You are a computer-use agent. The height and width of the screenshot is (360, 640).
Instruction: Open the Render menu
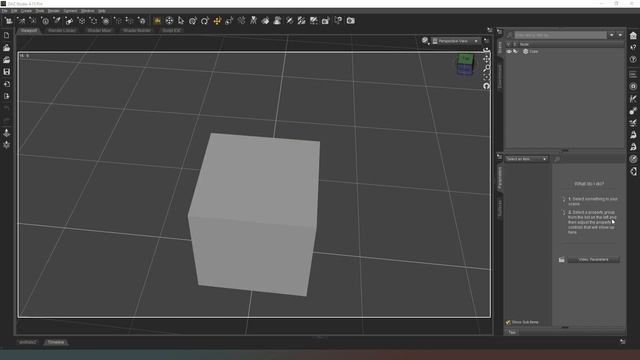tap(53, 11)
